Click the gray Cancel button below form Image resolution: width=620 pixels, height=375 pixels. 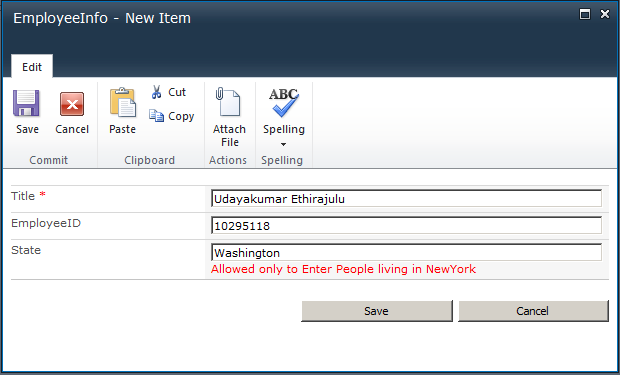coord(533,311)
